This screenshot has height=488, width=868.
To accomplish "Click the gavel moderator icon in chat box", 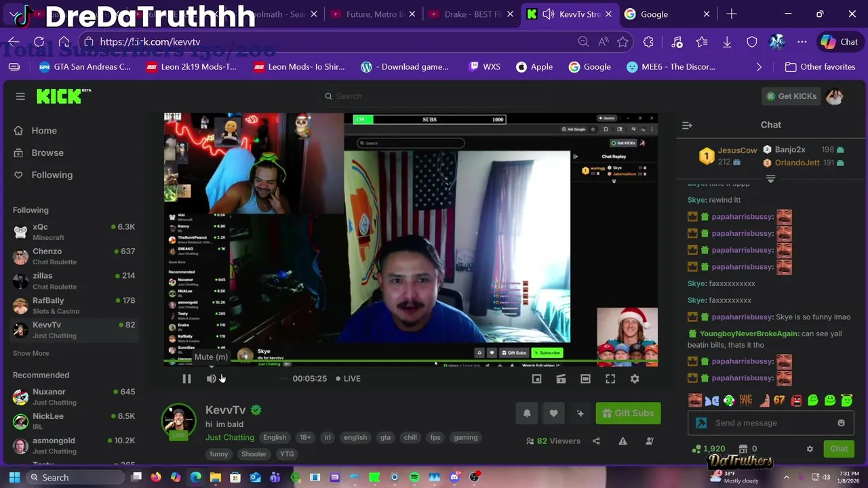I will [701, 423].
